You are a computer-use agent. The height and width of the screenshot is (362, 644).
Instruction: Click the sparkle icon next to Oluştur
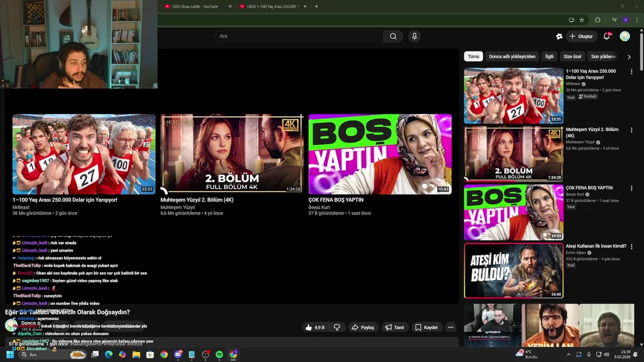coord(559,36)
